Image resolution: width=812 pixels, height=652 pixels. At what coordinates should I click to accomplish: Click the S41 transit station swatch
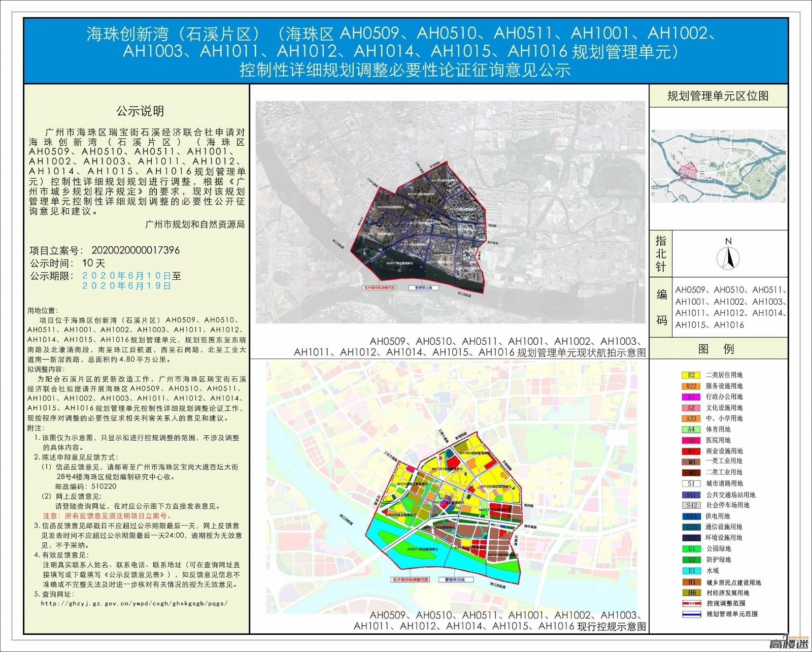691,495
